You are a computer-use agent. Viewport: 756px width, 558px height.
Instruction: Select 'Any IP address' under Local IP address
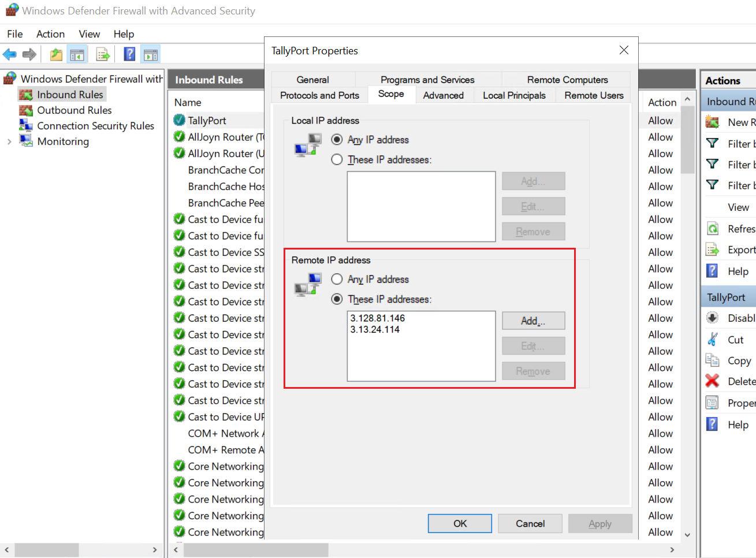[x=337, y=140]
